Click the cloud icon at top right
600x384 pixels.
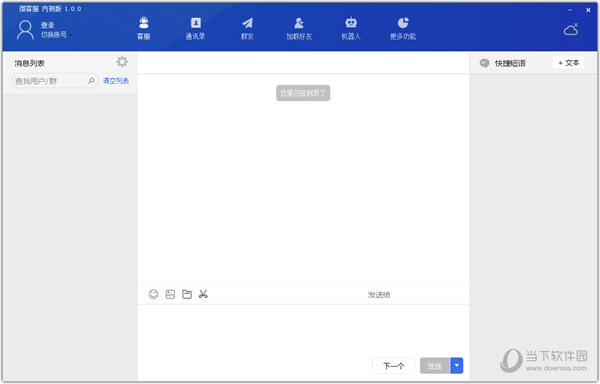571,29
